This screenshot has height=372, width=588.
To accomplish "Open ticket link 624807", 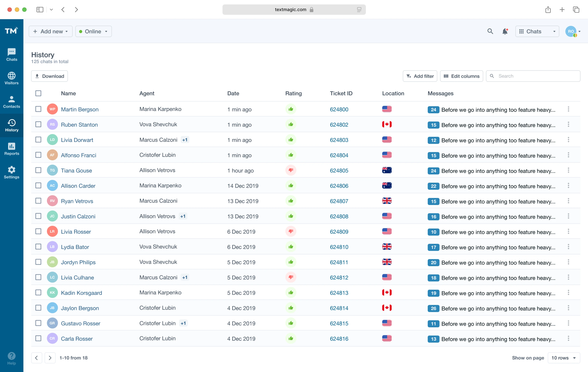I will click(x=339, y=201).
